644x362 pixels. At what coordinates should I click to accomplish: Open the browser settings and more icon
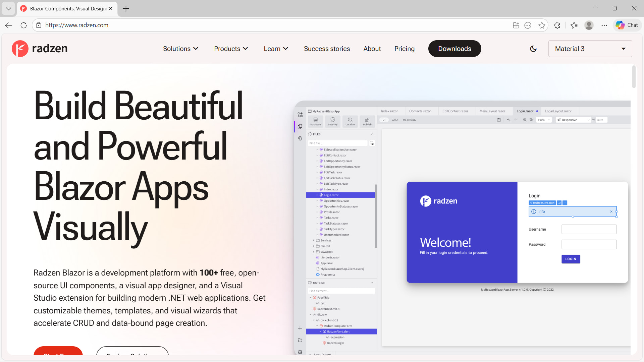tap(604, 25)
